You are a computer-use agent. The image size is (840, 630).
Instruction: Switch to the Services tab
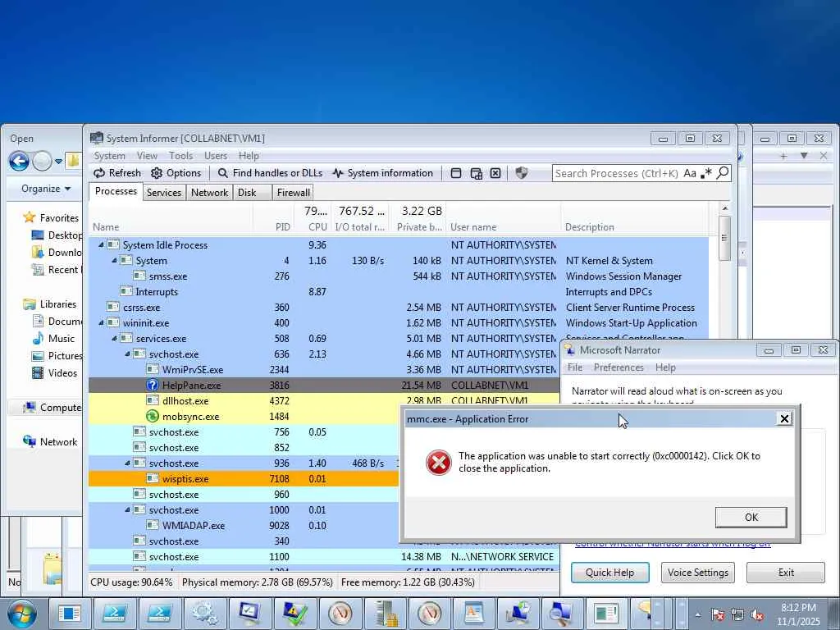(x=164, y=192)
